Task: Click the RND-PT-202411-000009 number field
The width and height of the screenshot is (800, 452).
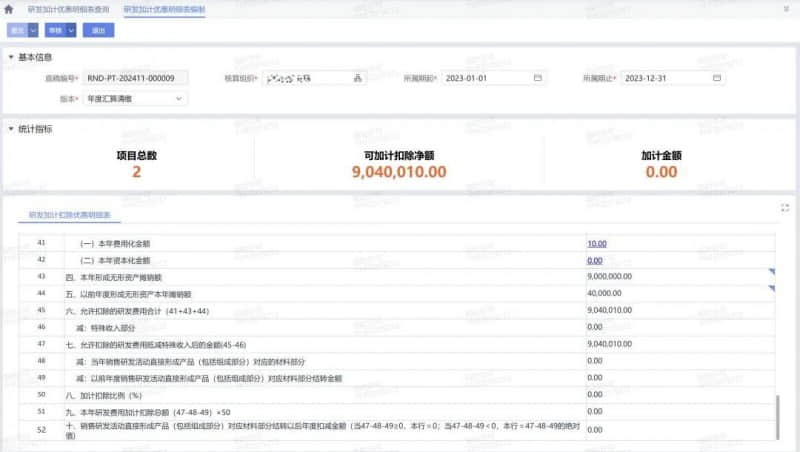Action: click(135, 78)
